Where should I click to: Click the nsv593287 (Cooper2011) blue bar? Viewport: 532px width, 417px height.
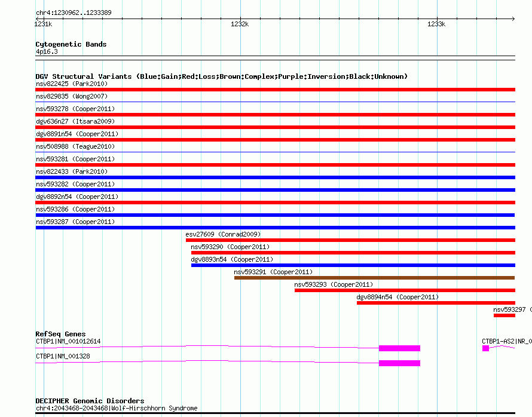pos(275,228)
